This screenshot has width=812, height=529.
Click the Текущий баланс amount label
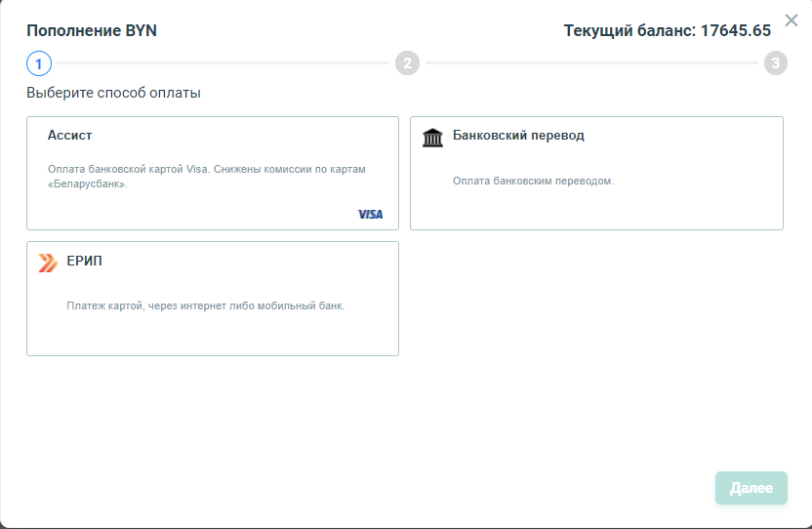point(667,30)
